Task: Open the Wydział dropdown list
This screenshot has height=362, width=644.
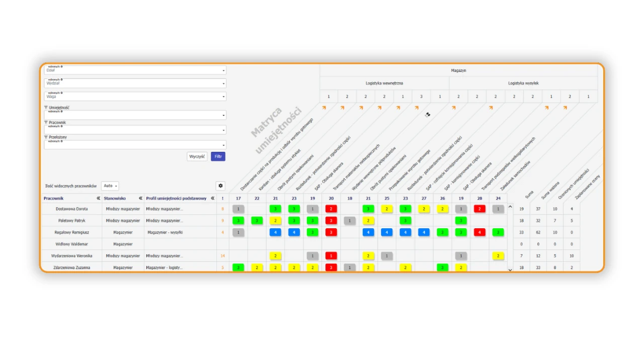Action: [x=135, y=83]
